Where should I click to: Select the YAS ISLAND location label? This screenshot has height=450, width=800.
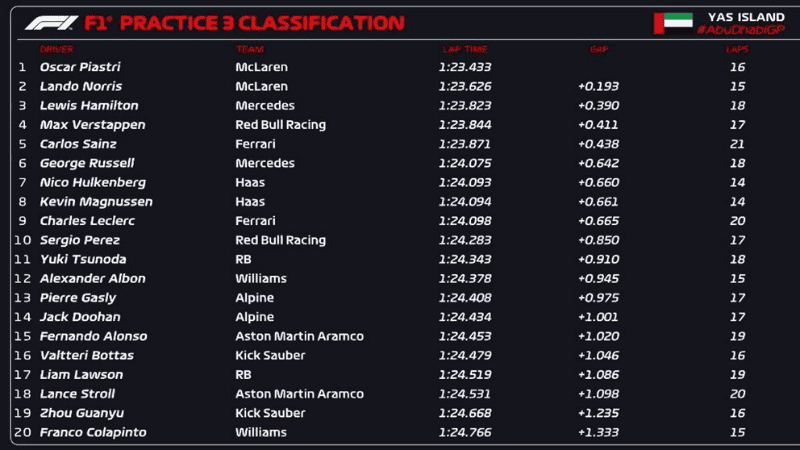pyautogui.click(x=740, y=16)
